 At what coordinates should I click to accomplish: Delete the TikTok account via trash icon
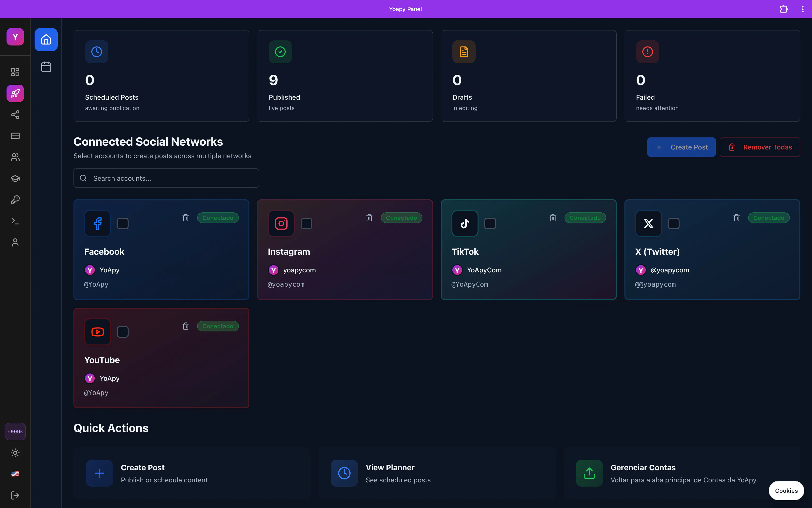553,218
